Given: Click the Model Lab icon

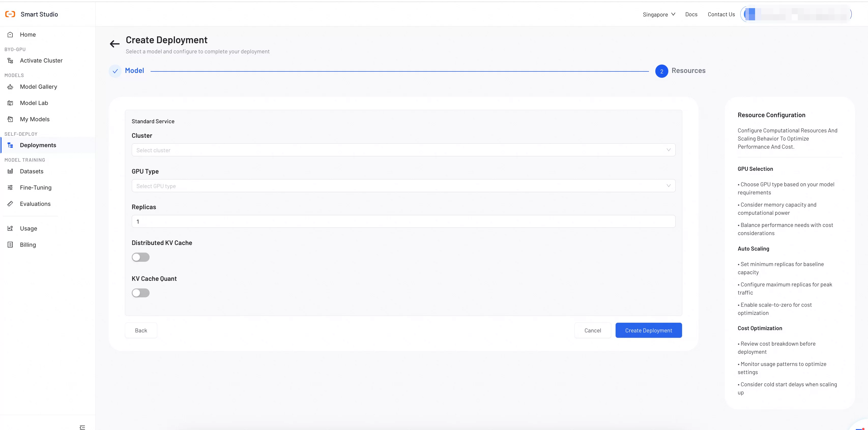Looking at the screenshot, I should 10,103.
